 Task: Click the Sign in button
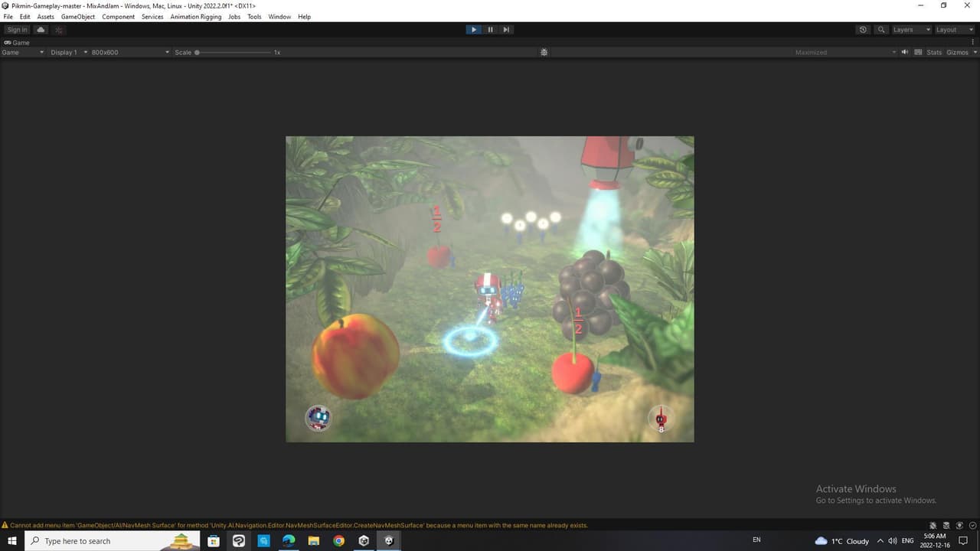(17, 30)
